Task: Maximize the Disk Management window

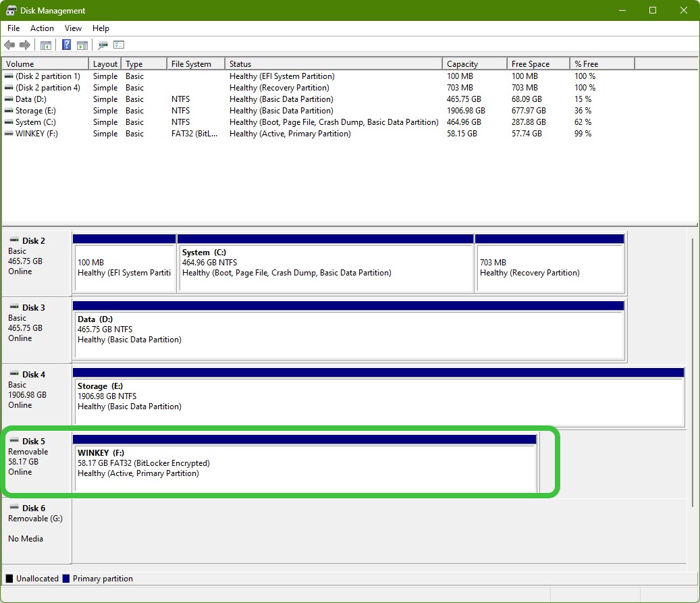Action: (x=653, y=10)
